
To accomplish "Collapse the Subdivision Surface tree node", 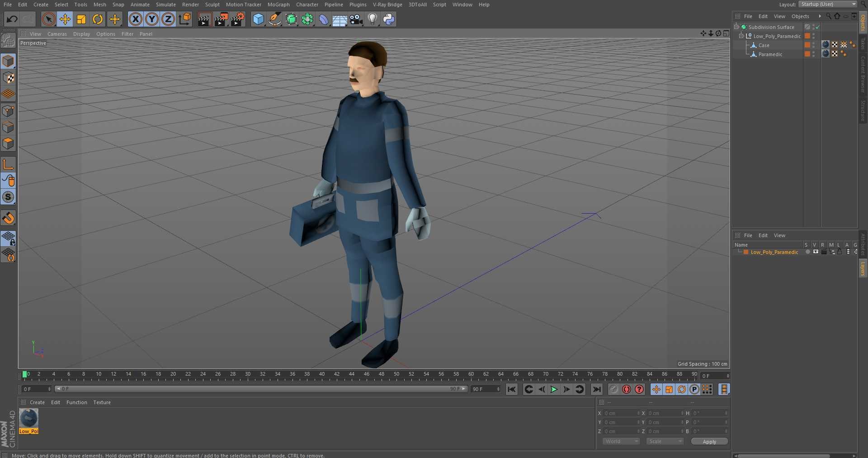I will pos(736,27).
